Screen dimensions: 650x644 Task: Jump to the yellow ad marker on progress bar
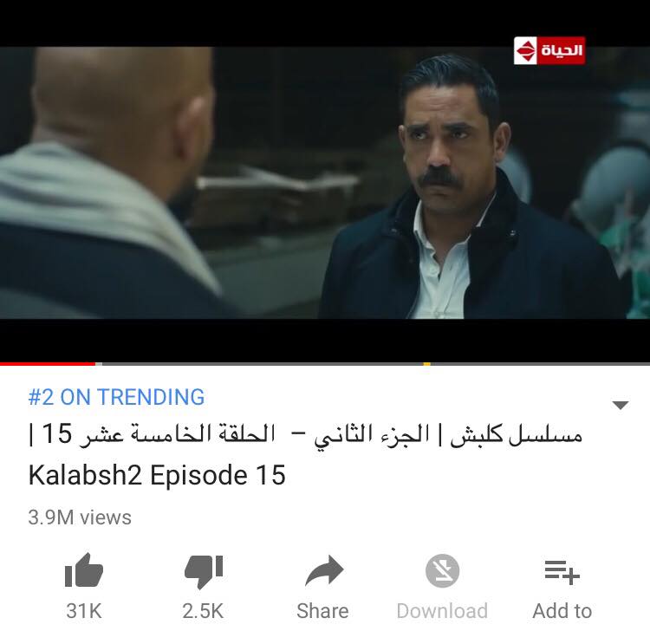(426, 364)
